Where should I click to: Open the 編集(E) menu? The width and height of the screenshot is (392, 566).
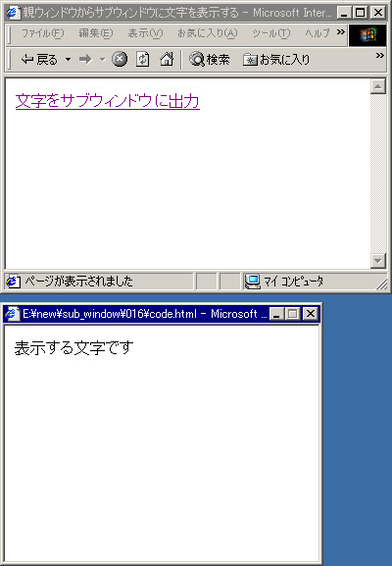[x=96, y=33]
